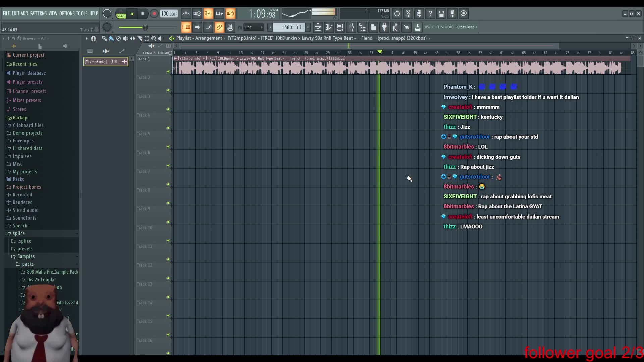Toggle the magnet snap in playlist
This screenshot has height=362, width=644.
93,38
